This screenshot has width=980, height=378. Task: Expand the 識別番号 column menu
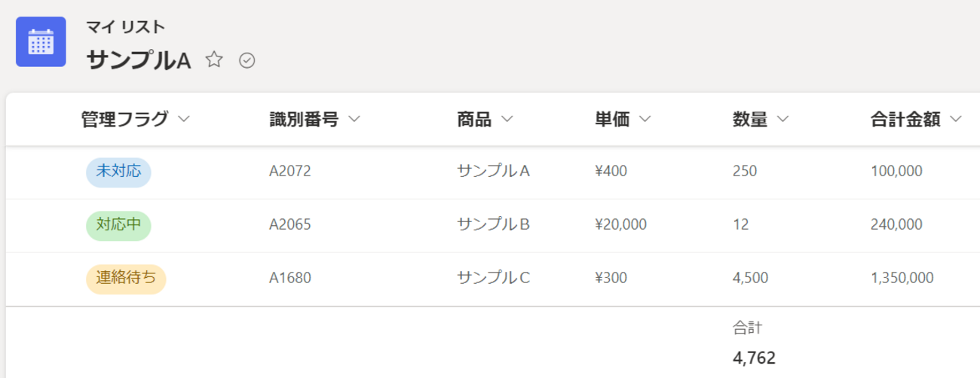coord(354,119)
